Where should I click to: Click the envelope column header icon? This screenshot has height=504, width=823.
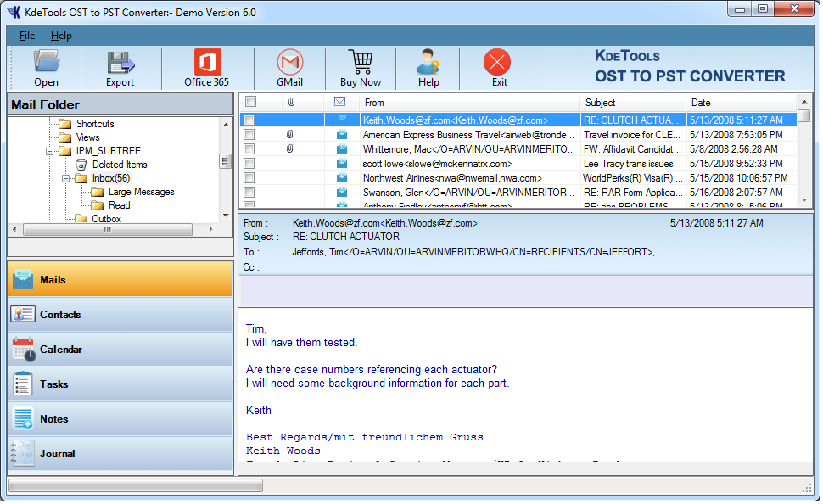point(340,102)
